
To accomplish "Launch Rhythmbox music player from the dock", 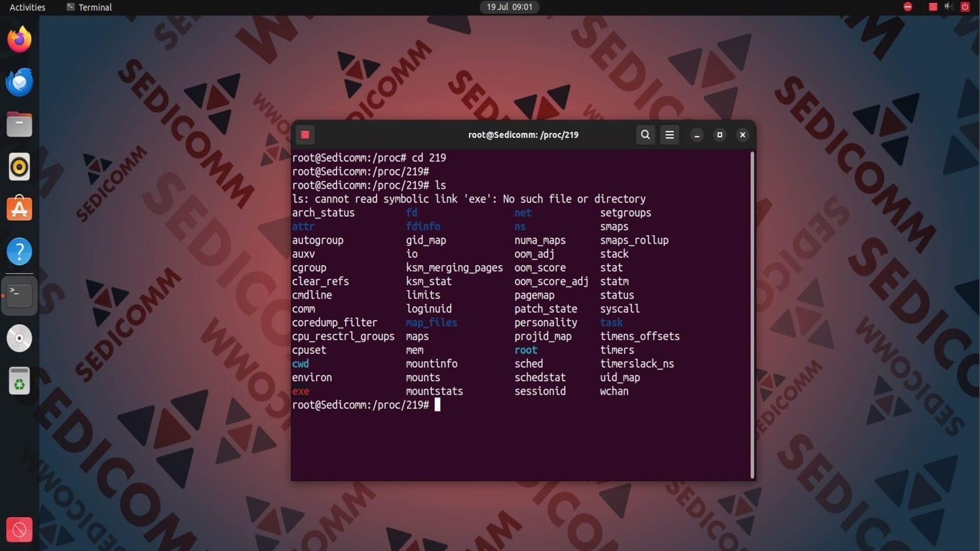I will (x=19, y=167).
